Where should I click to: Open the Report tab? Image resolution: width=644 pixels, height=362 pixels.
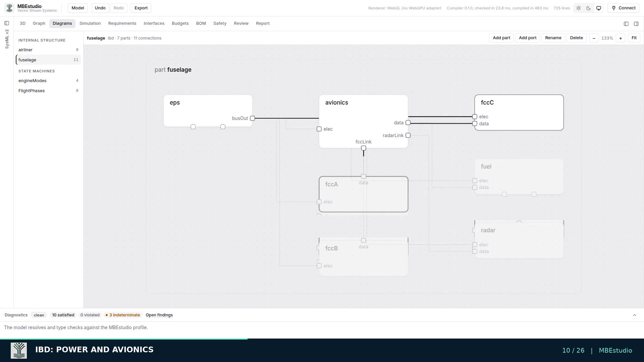pyautogui.click(x=263, y=23)
